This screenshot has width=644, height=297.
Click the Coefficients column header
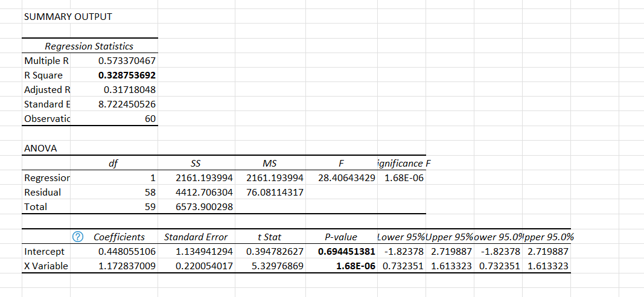tap(120, 237)
